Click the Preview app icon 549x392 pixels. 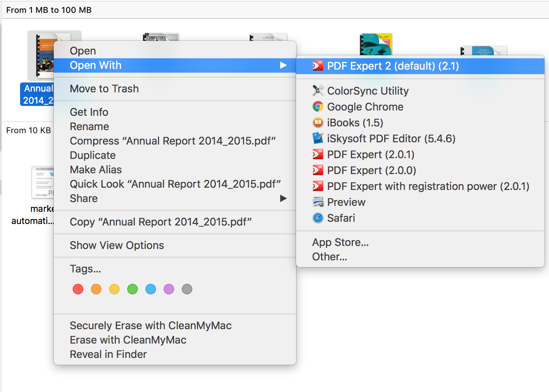[x=318, y=202]
